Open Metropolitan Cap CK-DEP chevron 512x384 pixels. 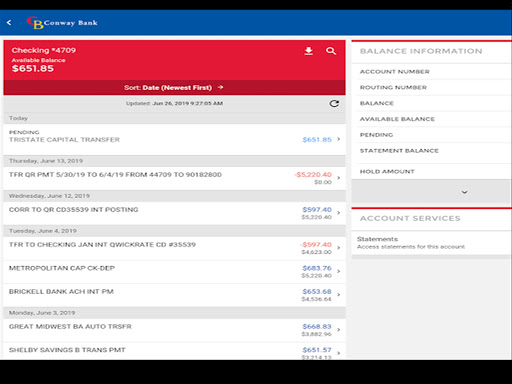tap(339, 271)
